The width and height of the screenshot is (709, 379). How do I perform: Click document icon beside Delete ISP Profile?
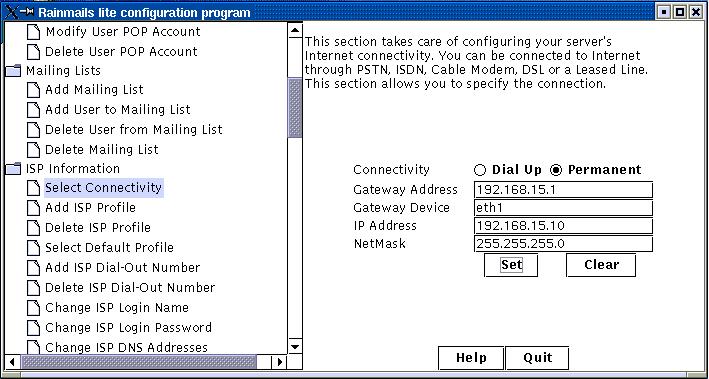33,228
